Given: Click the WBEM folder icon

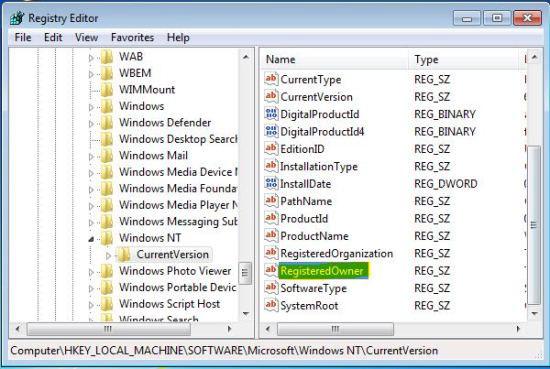Looking at the screenshot, I should click(107, 73).
